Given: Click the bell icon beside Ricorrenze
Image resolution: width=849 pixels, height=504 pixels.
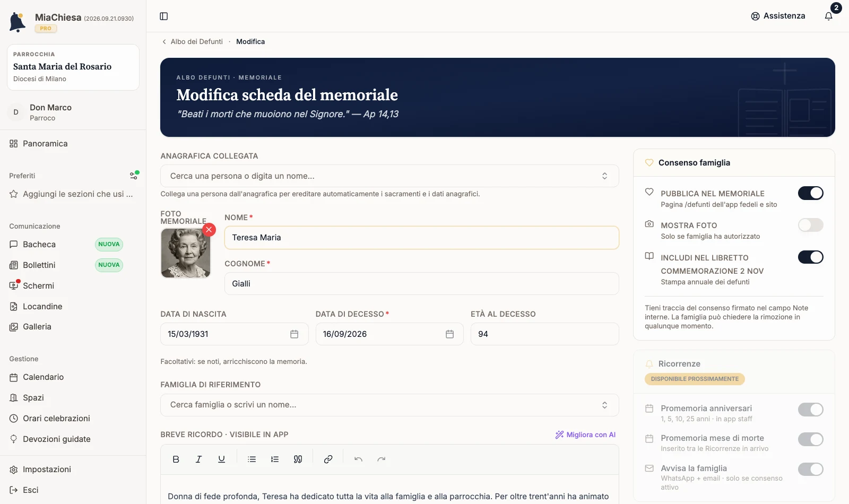Looking at the screenshot, I should click(x=649, y=364).
